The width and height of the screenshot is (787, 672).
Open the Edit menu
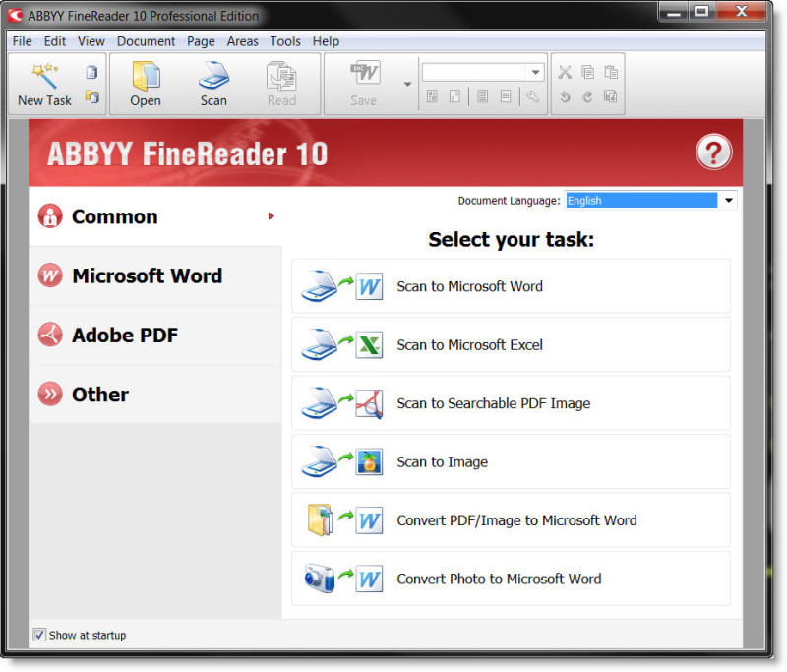click(55, 41)
